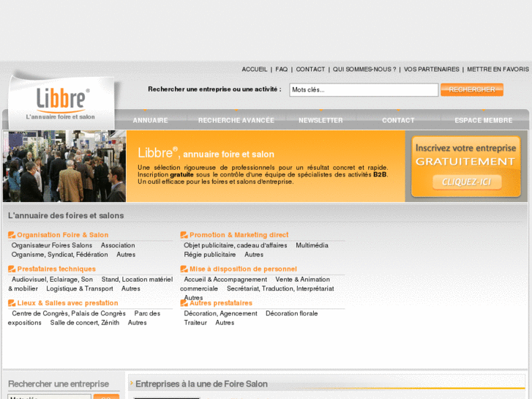Open Audiovisuel, Eclairage, Son link

coord(52,279)
